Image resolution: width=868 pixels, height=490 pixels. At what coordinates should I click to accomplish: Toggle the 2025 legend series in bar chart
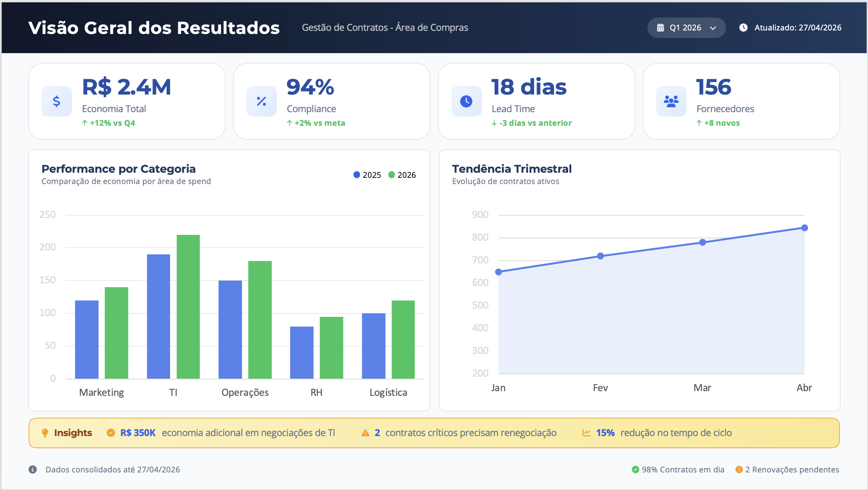point(367,175)
